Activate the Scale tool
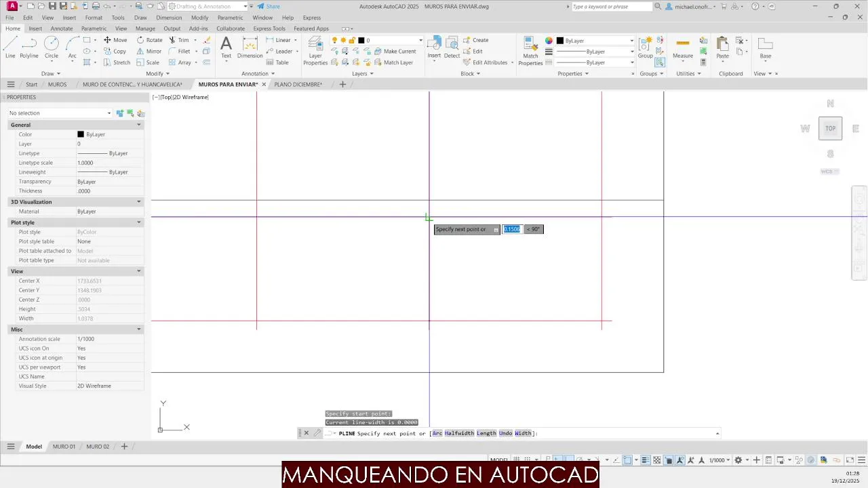Screen dimensions: 868x488 click(148, 62)
